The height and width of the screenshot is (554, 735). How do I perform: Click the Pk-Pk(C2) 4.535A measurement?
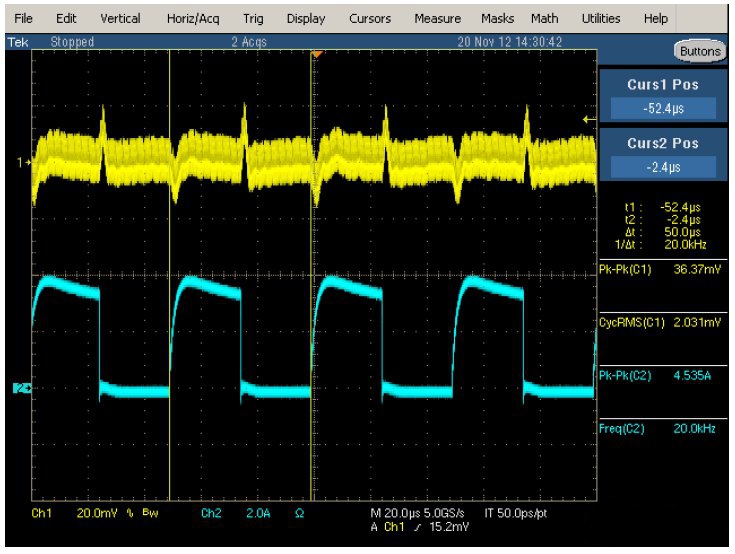tap(655, 375)
